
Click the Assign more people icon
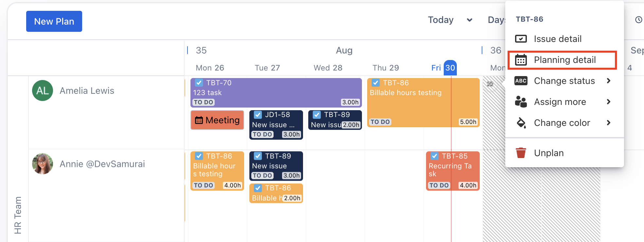click(x=521, y=102)
